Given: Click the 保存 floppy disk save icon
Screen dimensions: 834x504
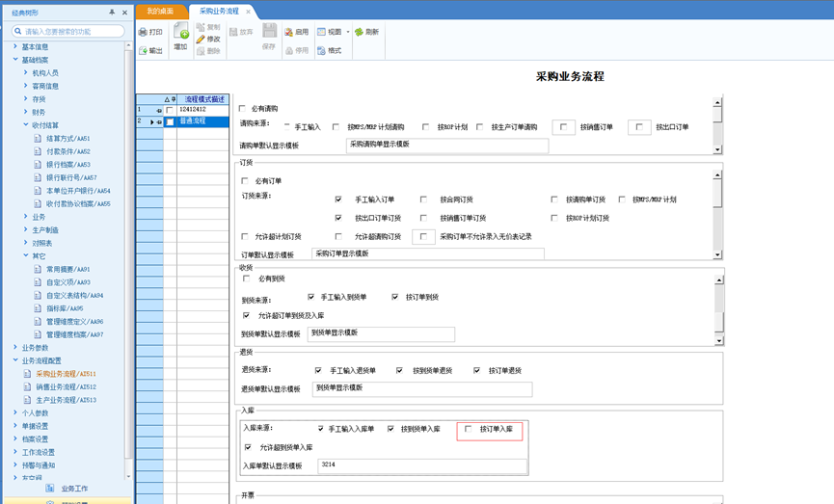Looking at the screenshot, I should click(269, 30).
